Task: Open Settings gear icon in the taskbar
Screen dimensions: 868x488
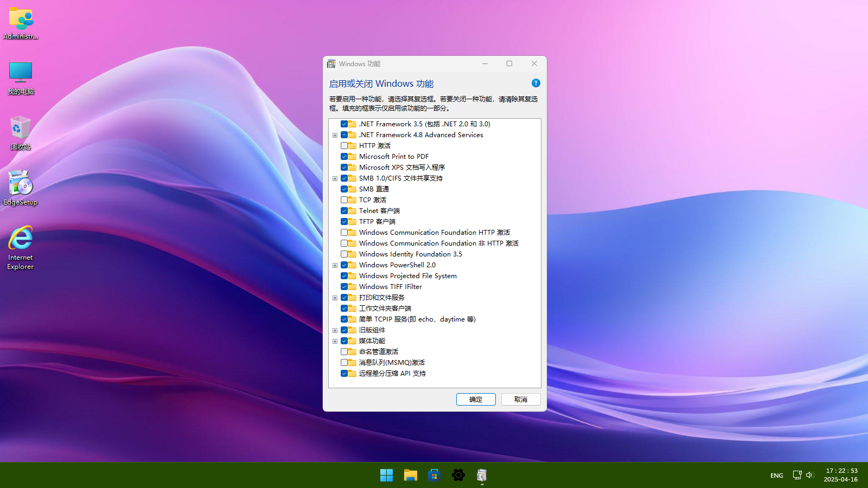Action: 458,476
